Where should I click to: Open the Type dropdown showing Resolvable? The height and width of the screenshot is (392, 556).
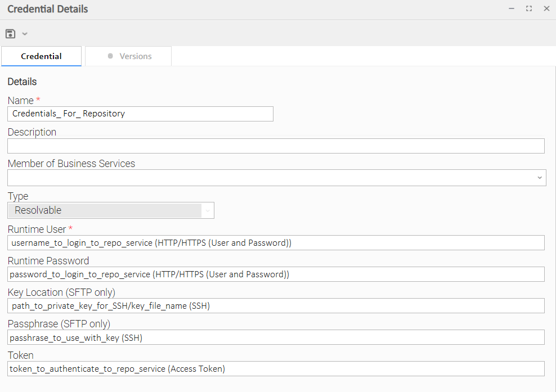click(x=111, y=210)
